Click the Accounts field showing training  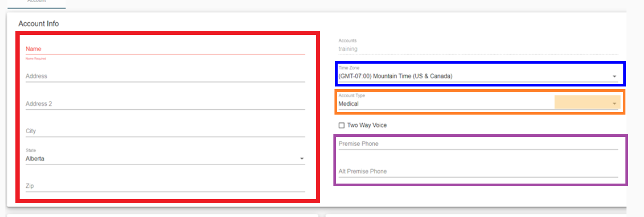click(x=478, y=49)
